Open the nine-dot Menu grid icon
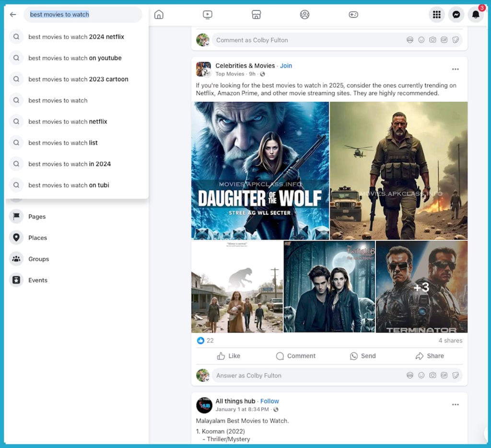Viewport: 491px width, 448px height. point(436,14)
